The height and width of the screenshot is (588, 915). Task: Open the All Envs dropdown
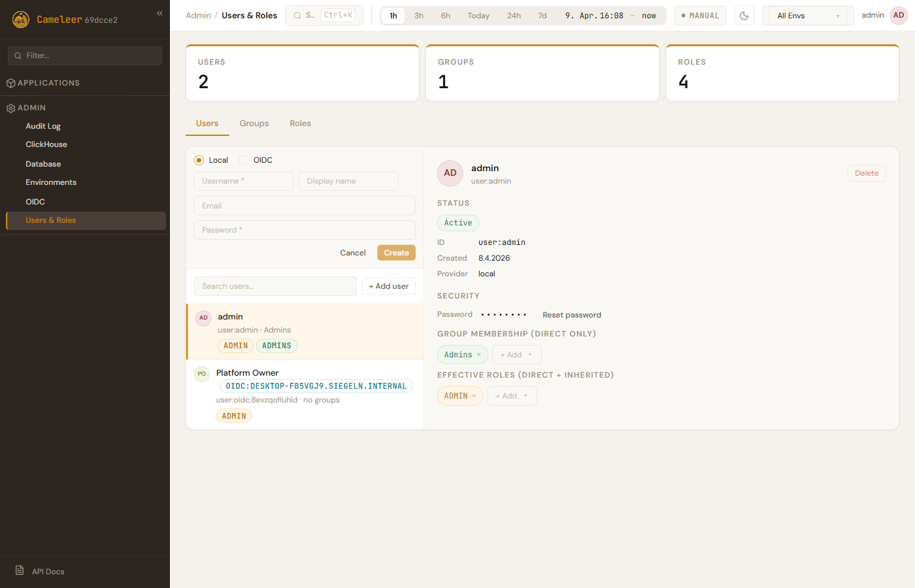[x=807, y=16]
